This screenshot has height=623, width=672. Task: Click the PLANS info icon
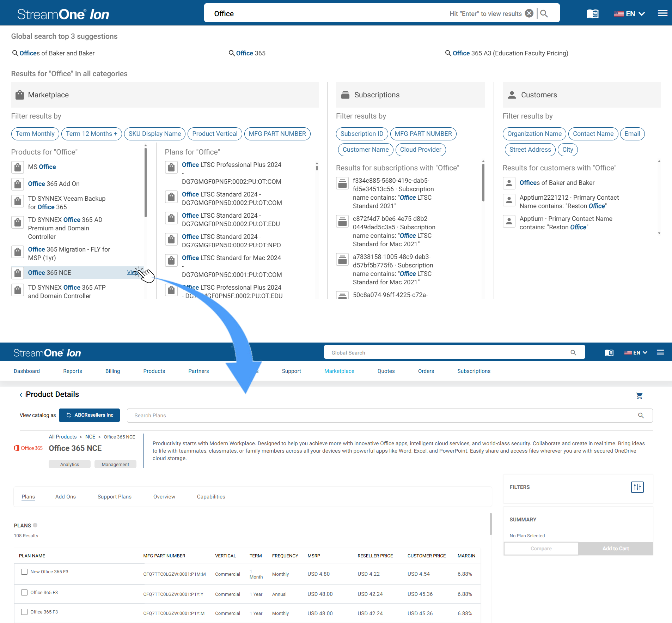tap(35, 525)
